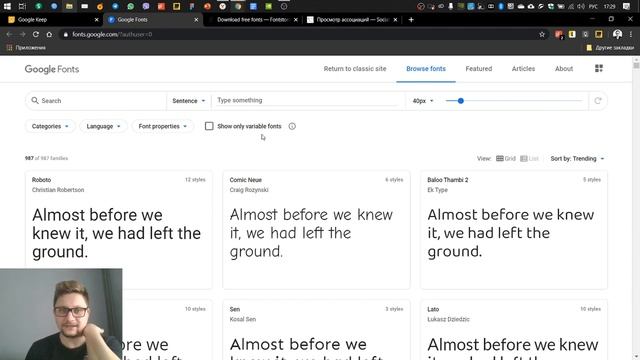Screen dimensions: 640x360
Task: Click the Type something preview field
Action: (x=307, y=100)
